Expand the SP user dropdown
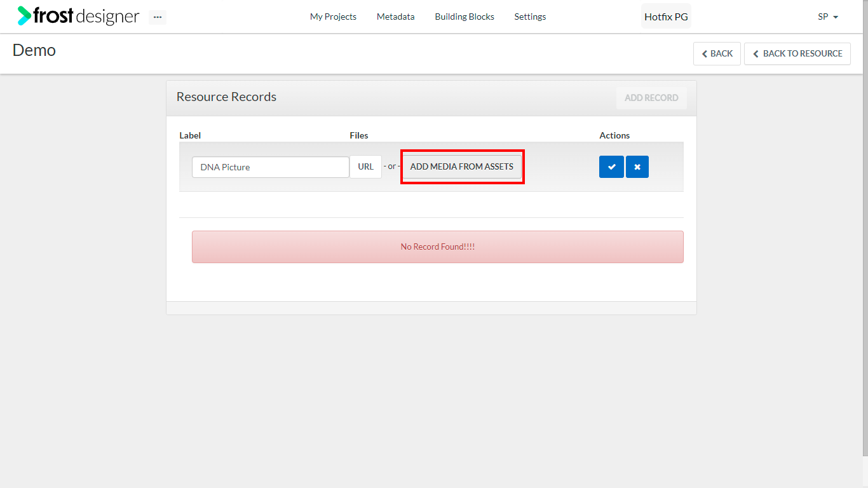This screenshot has width=868, height=488. [828, 17]
